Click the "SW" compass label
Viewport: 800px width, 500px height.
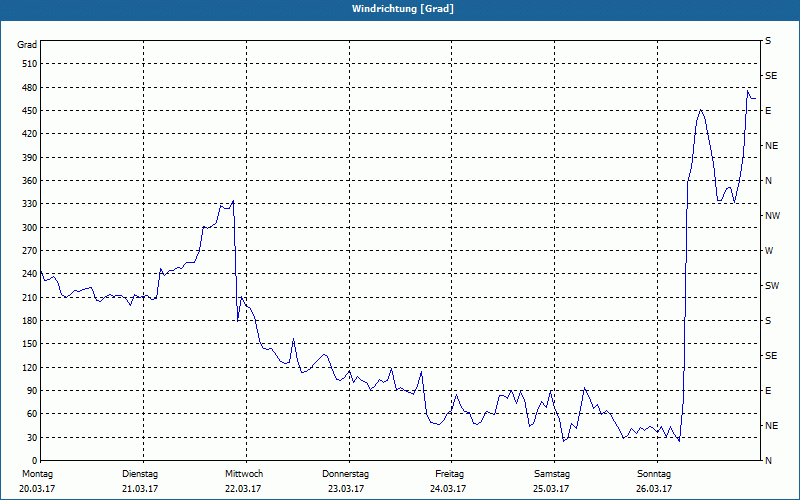pos(772,286)
